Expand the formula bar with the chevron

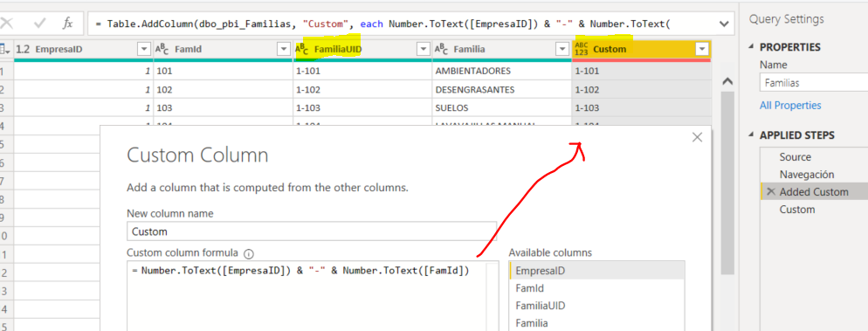click(723, 24)
